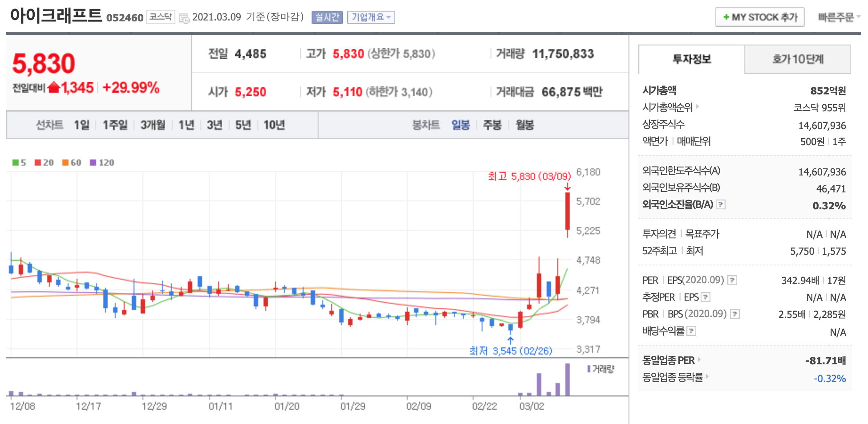Click the +29.99% change rate
The image size is (868, 424).
point(131,87)
